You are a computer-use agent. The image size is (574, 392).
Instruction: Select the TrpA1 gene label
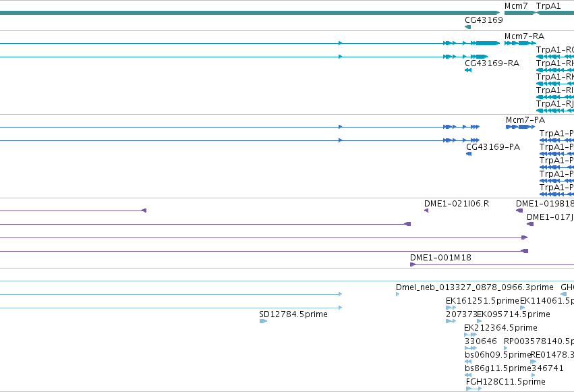[x=548, y=6]
